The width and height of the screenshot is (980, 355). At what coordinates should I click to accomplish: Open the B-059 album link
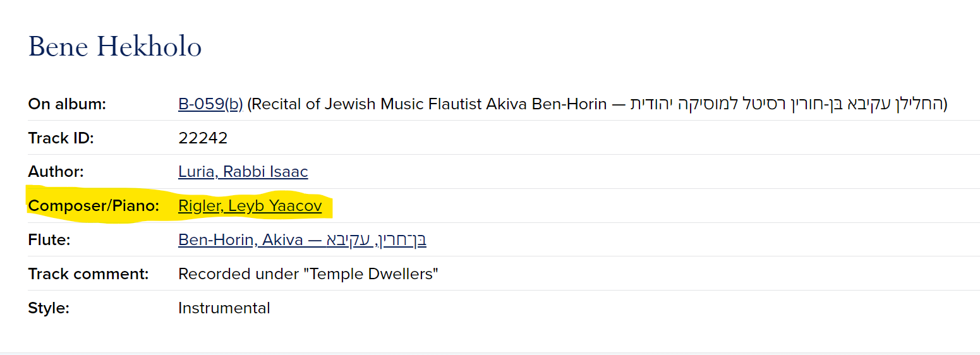pos(201,104)
